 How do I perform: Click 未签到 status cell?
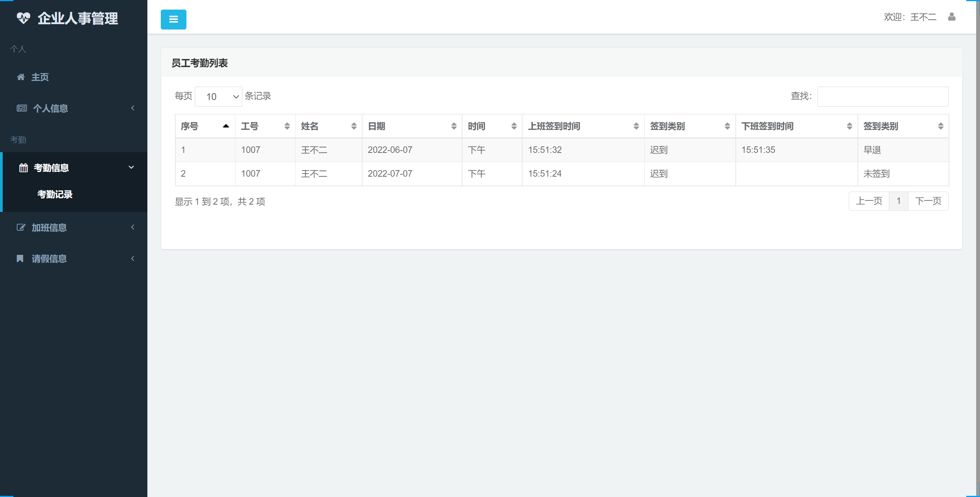(876, 174)
